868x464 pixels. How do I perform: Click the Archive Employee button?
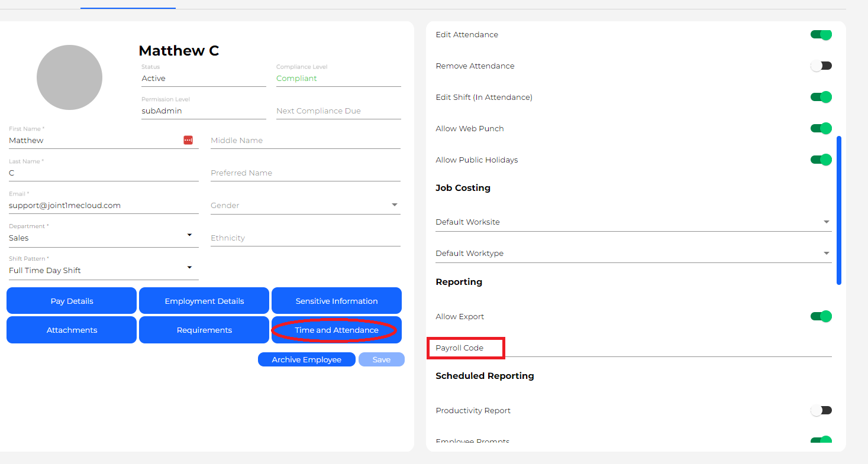click(306, 359)
